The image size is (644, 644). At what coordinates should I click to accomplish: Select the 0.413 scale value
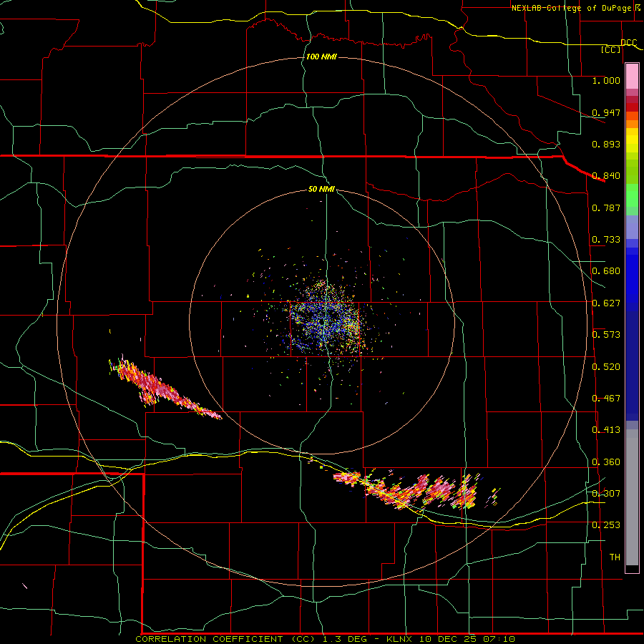pos(606,429)
